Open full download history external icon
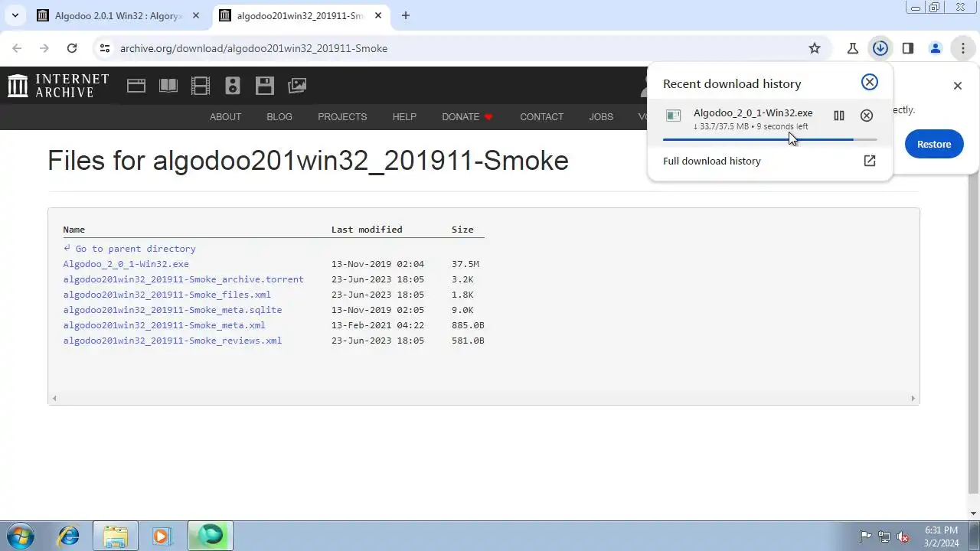980x551 pixels. 870,161
